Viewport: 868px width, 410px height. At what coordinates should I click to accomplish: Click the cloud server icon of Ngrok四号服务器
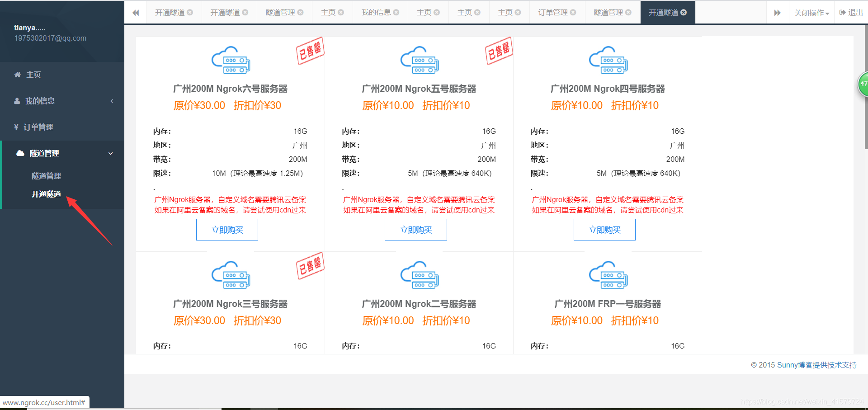[x=608, y=60]
